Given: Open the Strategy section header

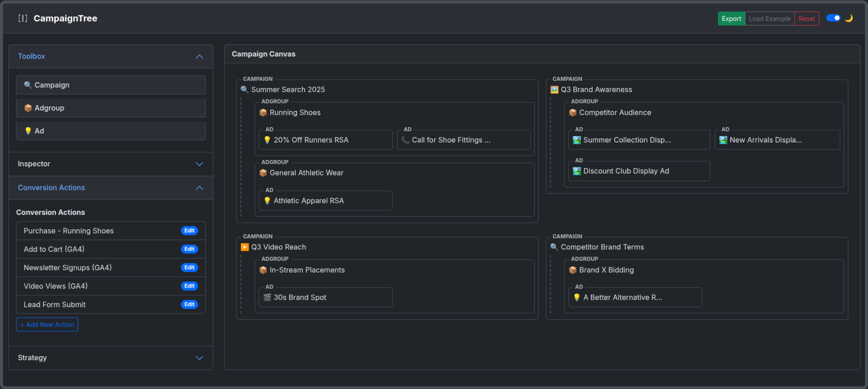Looking at the screenshot, I should (x=111, y=358).
